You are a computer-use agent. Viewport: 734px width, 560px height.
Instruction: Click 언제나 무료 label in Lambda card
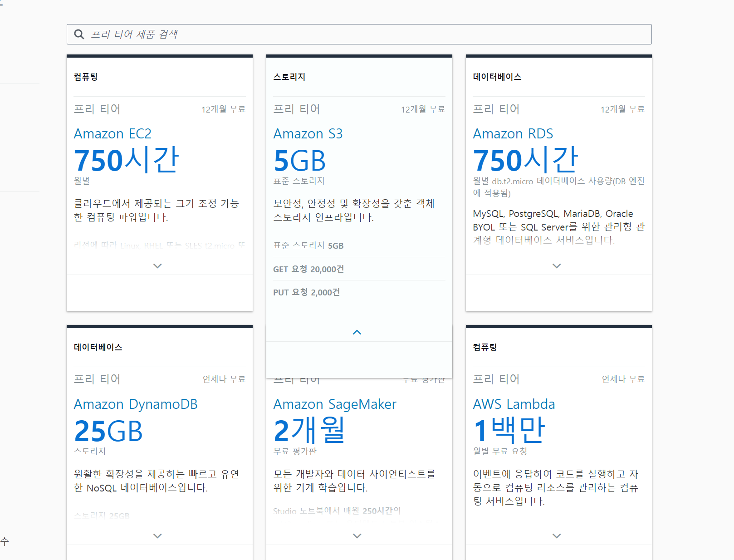623,379
